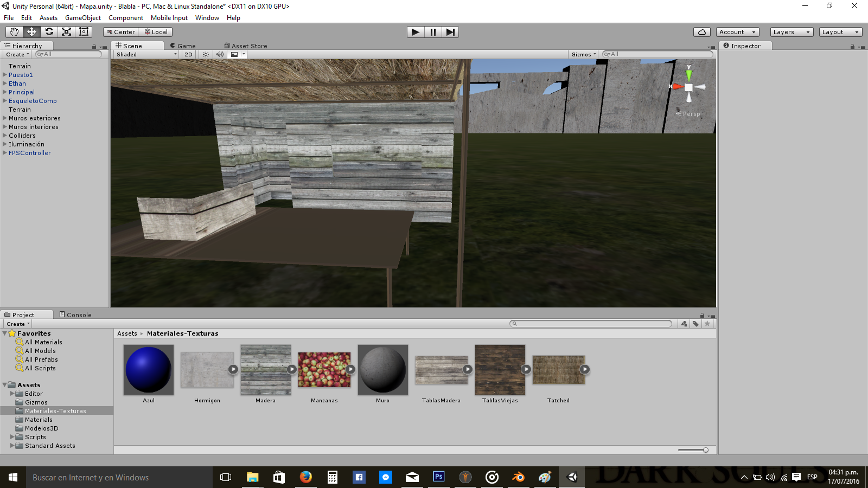868x488 pixels.
Task: Click Project search field
Action: click(591, 324)
